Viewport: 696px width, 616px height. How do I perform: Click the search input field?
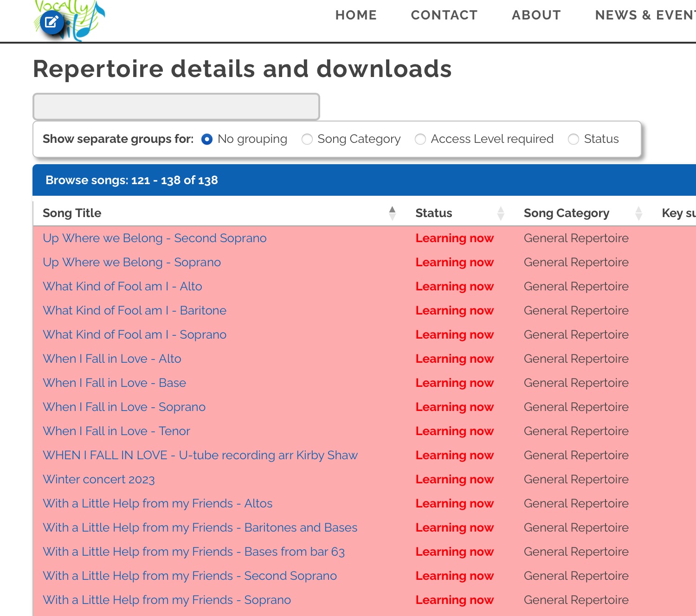(176, 107)
